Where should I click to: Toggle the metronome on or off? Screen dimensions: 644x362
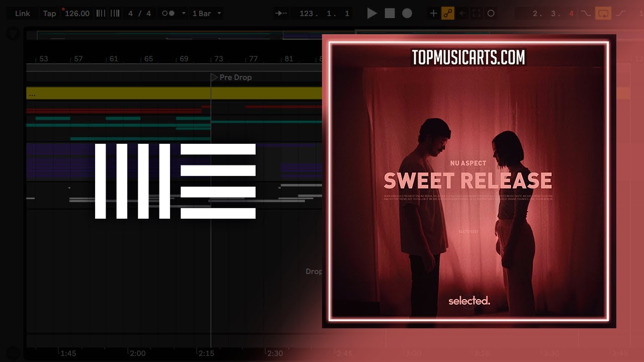(x=168, y=14)
